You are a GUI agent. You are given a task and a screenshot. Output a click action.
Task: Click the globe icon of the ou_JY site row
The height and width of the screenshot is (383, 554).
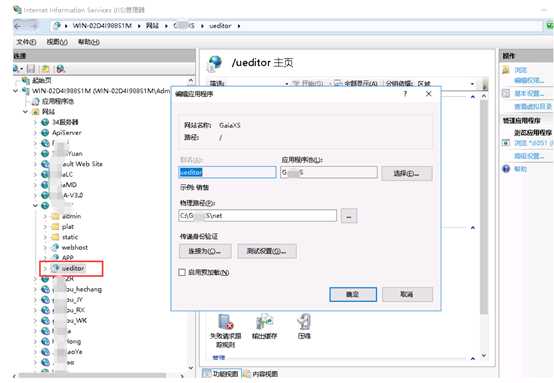point(45,300)
